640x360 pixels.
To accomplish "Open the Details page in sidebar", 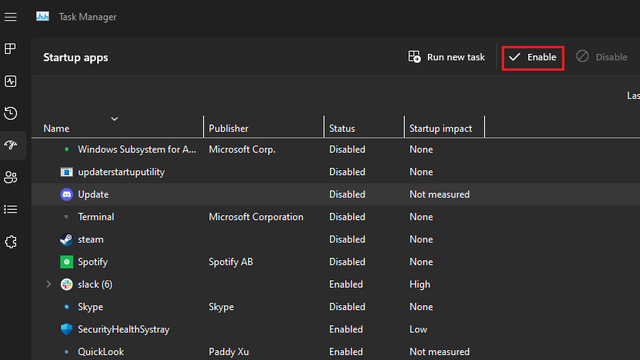I will pyautogui.click(x=11, y=209).
